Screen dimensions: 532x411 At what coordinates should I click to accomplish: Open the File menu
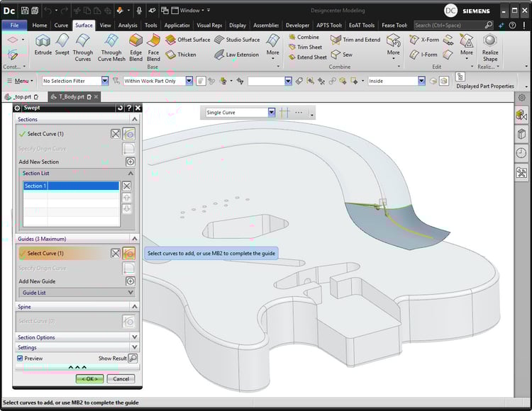coord(14,25)
